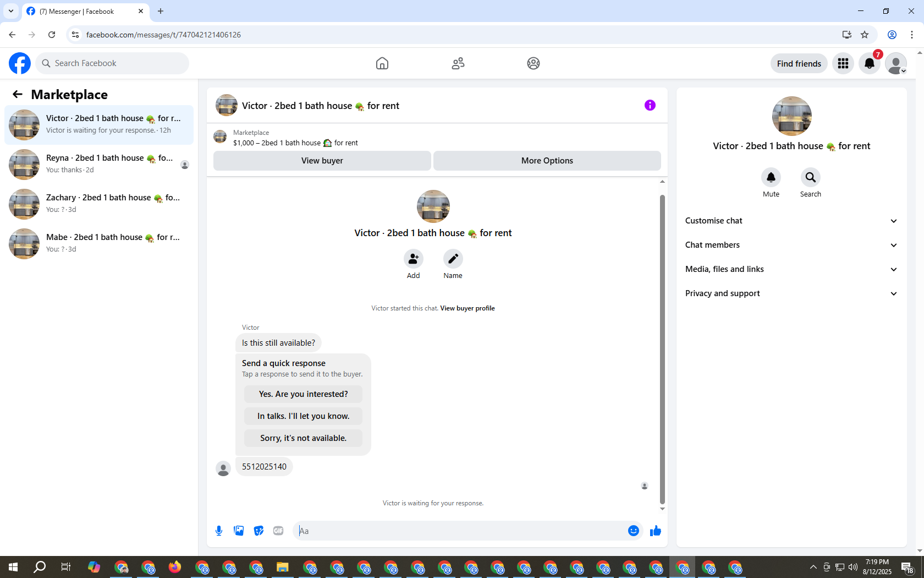Image resolution: width=924 pixels, height=578 pixels.
Task: Click the message 'Is this still available?'
Action: 278,343
